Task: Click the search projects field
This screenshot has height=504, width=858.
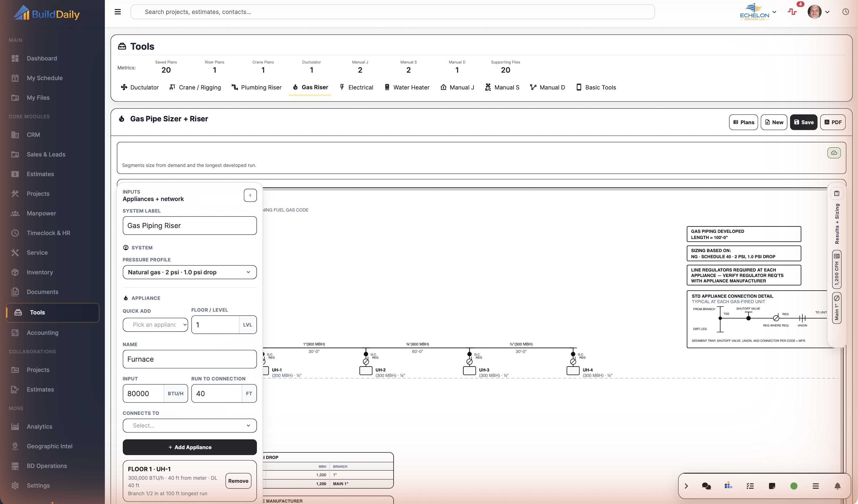Action: (393, 12)
